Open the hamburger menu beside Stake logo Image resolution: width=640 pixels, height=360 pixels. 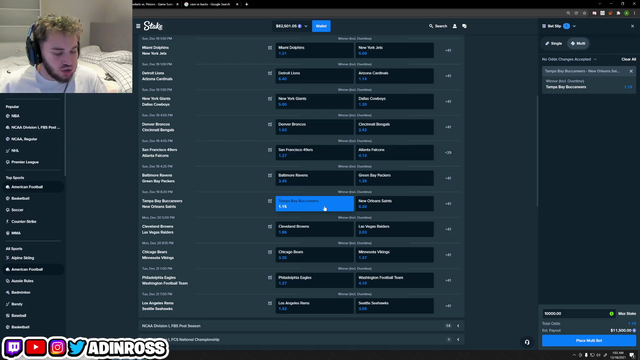pyautogui.click(x=138, y=26)
